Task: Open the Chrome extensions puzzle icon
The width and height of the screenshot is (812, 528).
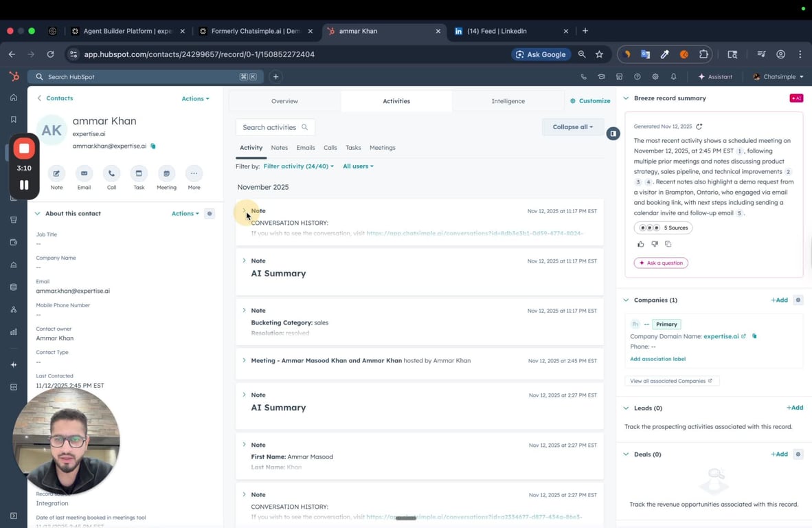Action: (x=703, y=54)
